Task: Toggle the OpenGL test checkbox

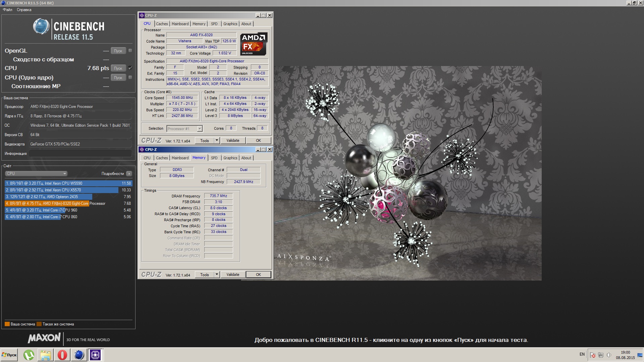Action: (x=130, y=51)
